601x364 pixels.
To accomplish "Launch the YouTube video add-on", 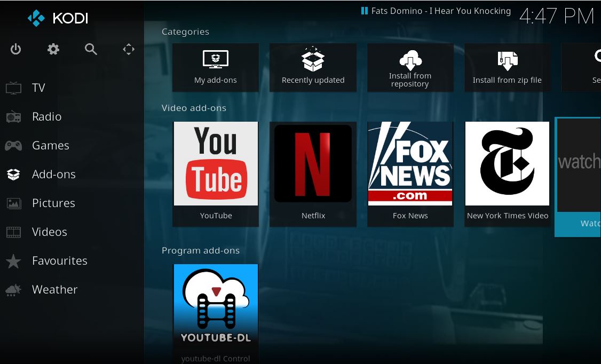I will pyautogui.click(x=216, y=174).
